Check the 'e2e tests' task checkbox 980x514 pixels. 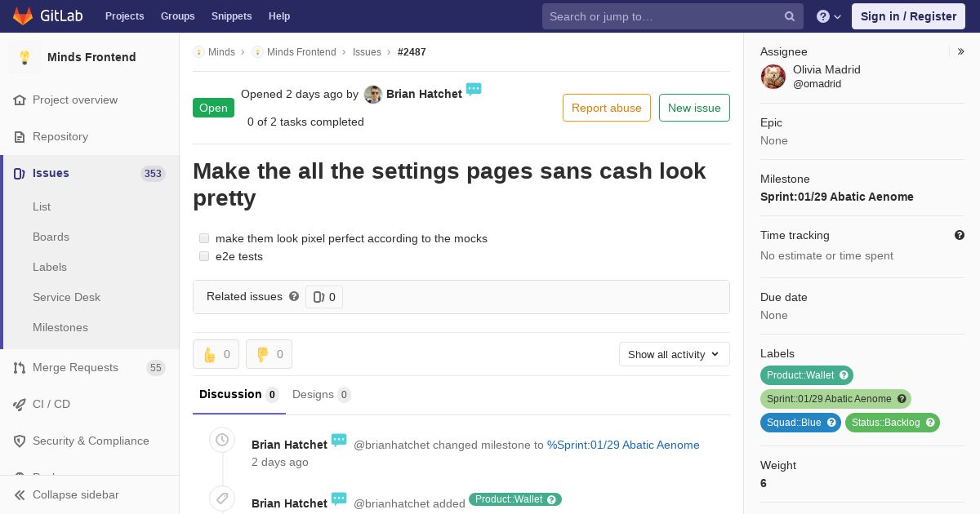(x=204, y=256)
